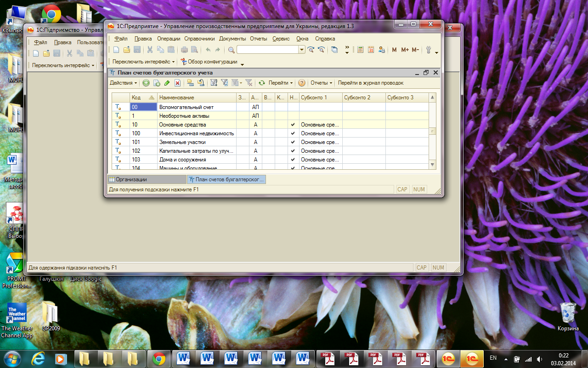Click the Windows list icon in toolbar
This screenshot has height=368, width=588.
334,50
